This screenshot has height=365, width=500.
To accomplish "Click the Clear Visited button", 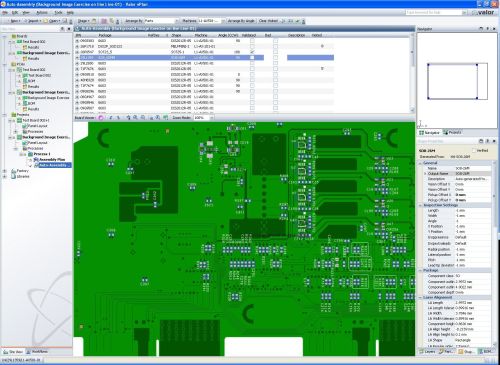I will pyautogui.click(x=268, y=21).
